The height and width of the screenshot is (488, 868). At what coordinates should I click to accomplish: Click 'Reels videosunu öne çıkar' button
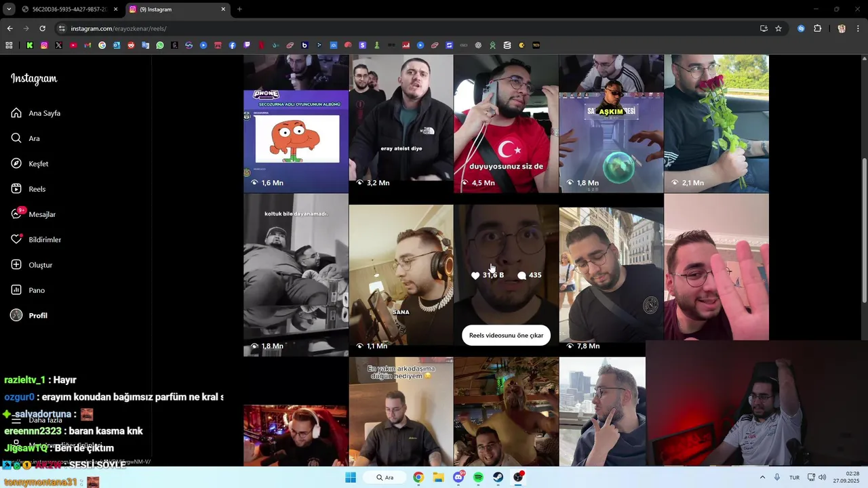506,335
